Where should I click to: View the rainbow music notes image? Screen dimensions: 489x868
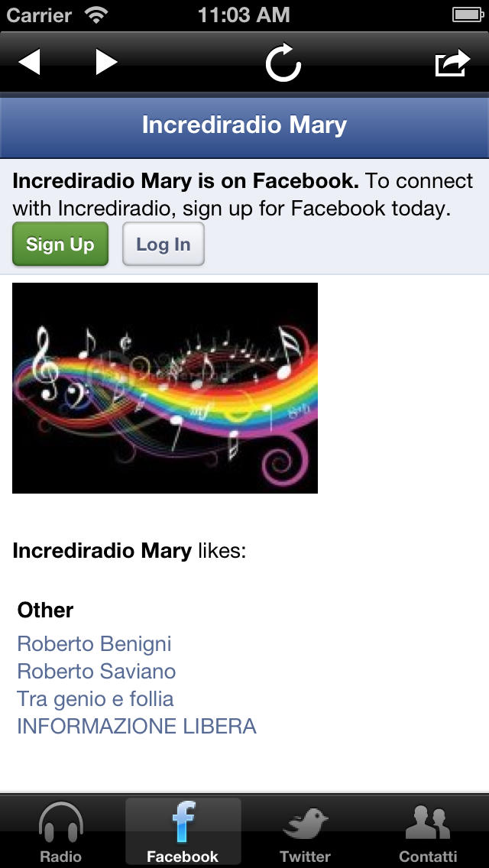[165, 388]
